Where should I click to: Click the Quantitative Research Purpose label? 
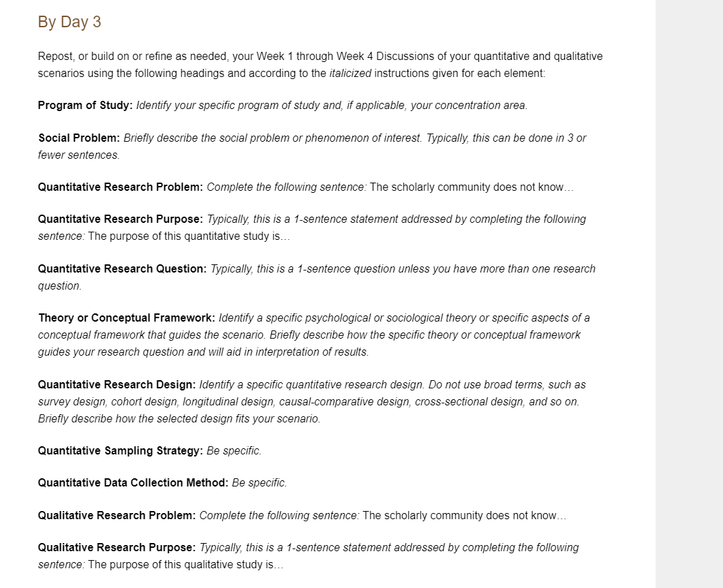pyautogui.click(x=121, y=219)
